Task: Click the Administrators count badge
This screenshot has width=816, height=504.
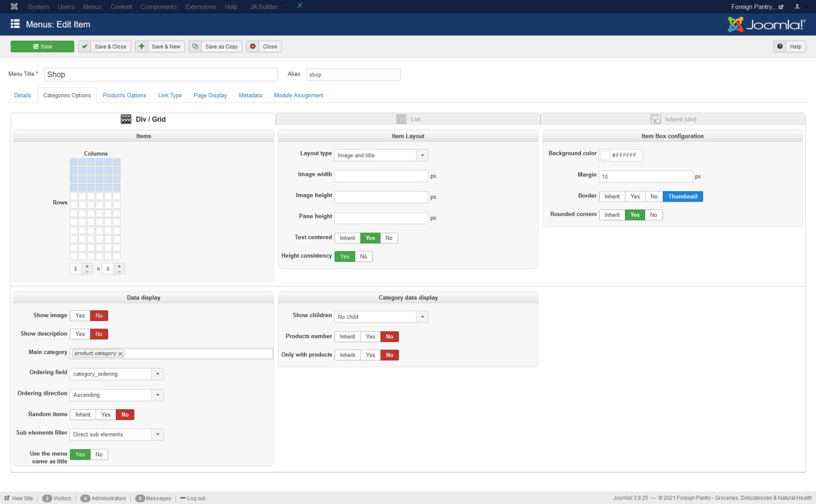Action: point(85,498)
